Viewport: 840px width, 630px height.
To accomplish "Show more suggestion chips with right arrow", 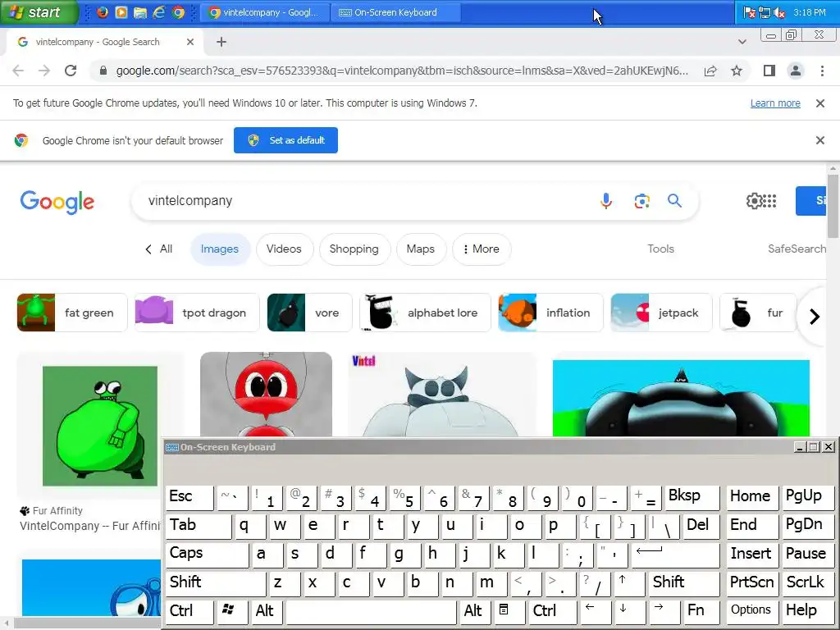I will pyautogui.click(x=815, y=317).
